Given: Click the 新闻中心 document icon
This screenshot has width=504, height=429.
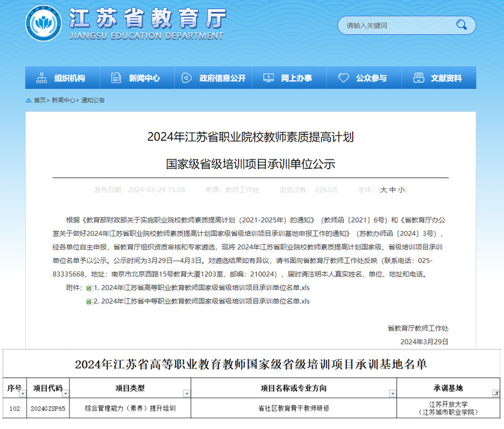Looking at the screenshot, I should coord(115,78).
